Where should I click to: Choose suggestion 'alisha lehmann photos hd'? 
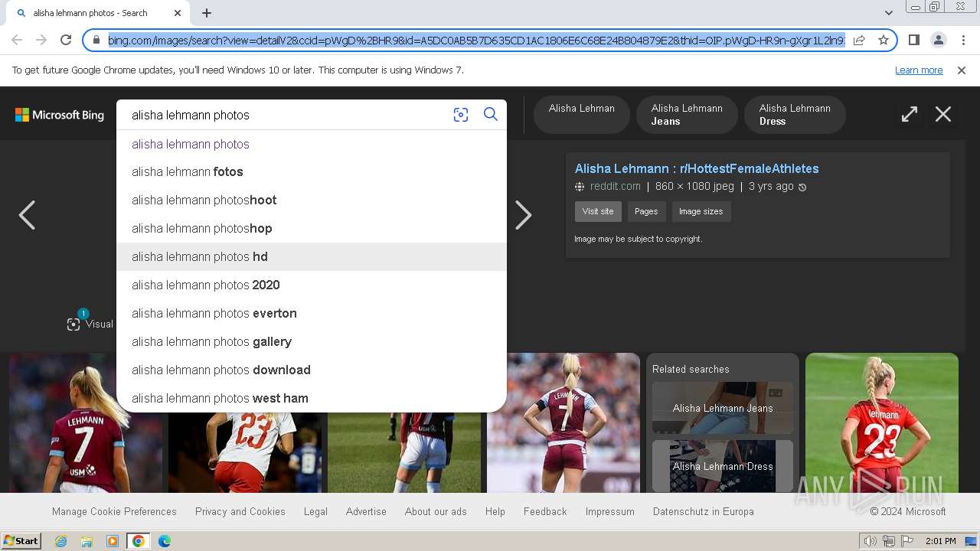point(312,257)
